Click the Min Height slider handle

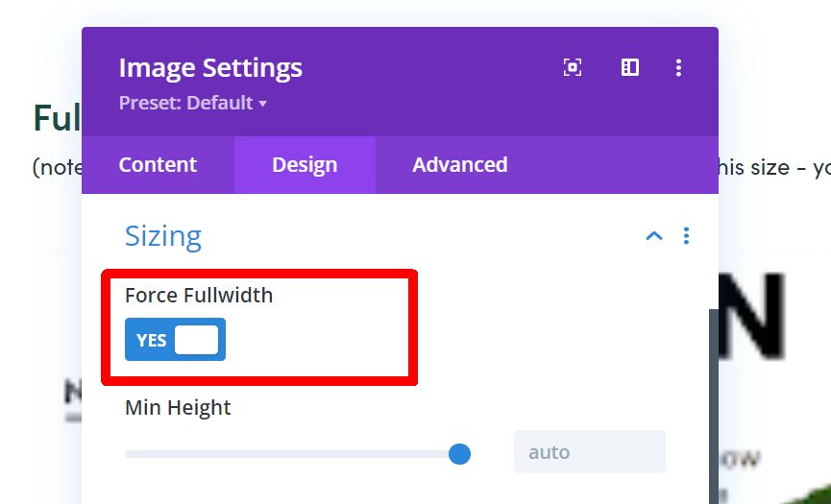[459, 454]
